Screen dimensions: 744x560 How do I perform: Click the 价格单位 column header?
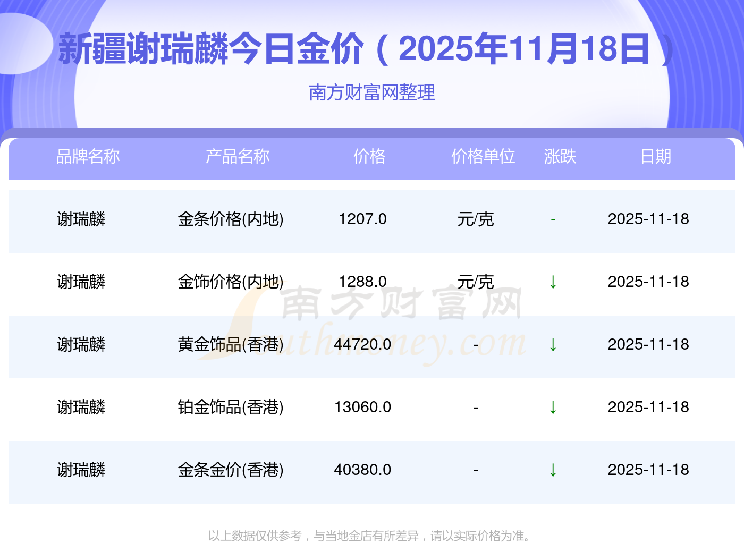[483, 156]
